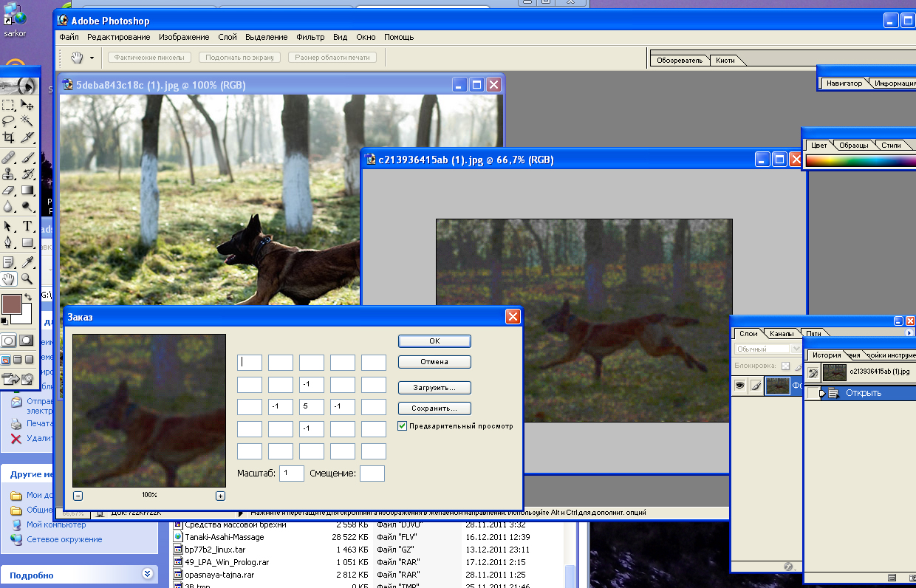Click the foreground color swatch

[x=11, y=304]
